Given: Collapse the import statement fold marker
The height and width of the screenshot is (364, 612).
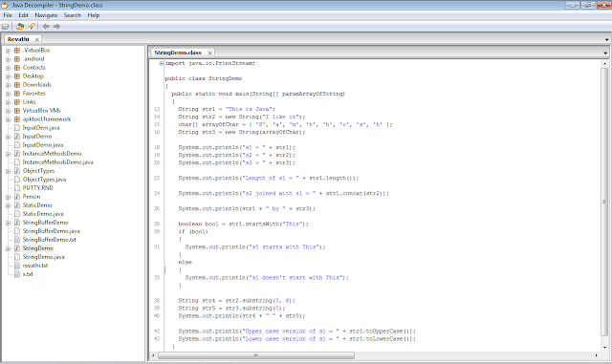Looking at the screenshot, I should 162,63.
